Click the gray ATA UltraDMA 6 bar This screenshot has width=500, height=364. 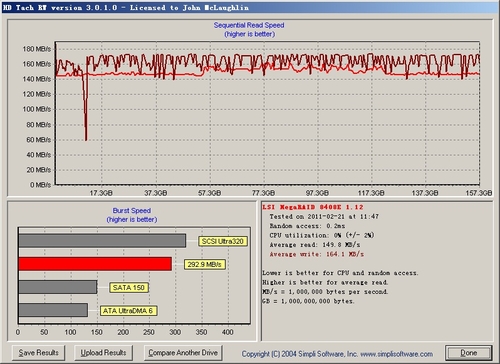click(x=53, y=310)
